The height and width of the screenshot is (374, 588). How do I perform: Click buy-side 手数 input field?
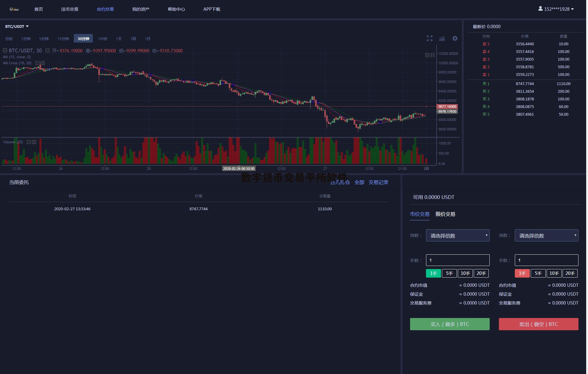click(x=458, y=260)
